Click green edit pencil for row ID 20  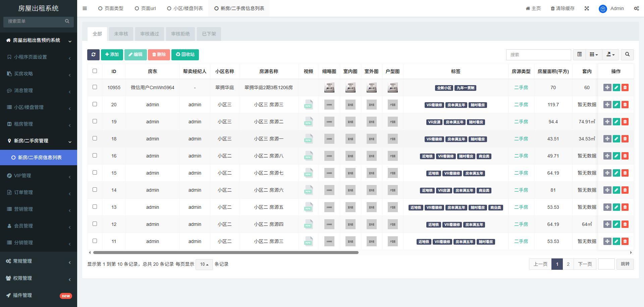click(616, 105)
